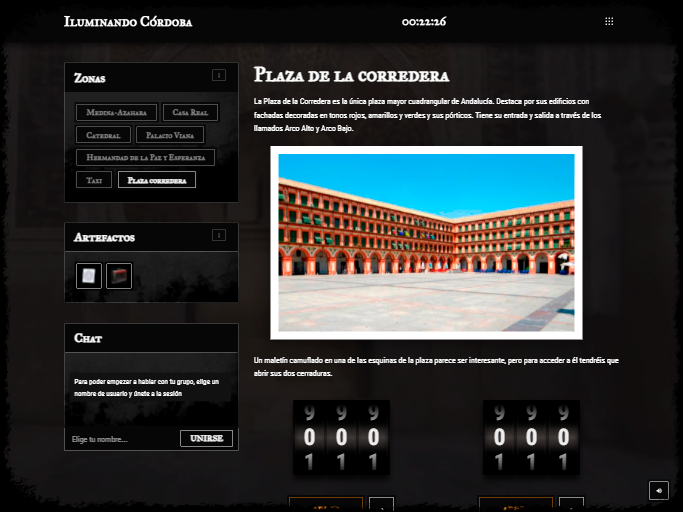Open the Artefactos panel info icon
This screenshot has height=512, width=683.
click(219, 235)
